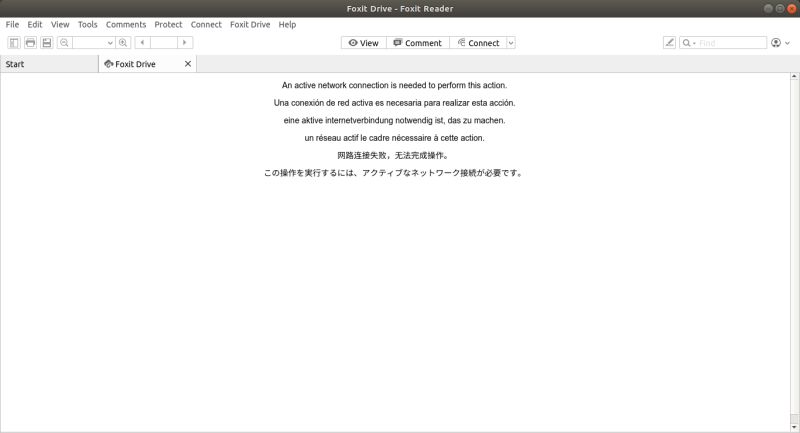Screen dimensions: 800x433
Task: Open the Help menu
Action: tap(287, 24)
